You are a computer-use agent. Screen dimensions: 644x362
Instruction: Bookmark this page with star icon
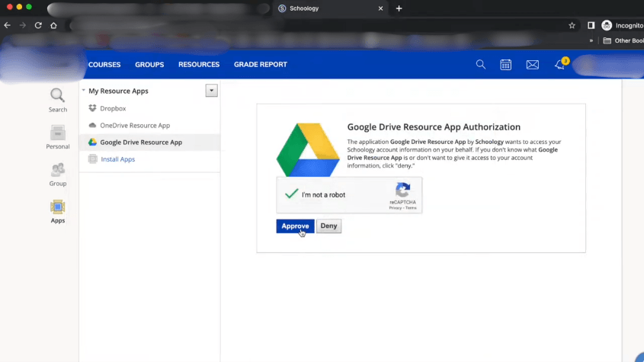[x=572, y=25]
